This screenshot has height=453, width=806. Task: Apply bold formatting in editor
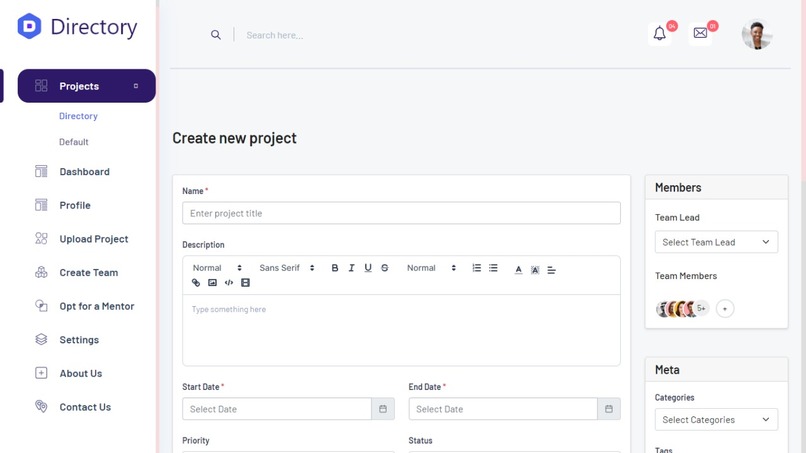pyautogui.click(x=335, y=268)
